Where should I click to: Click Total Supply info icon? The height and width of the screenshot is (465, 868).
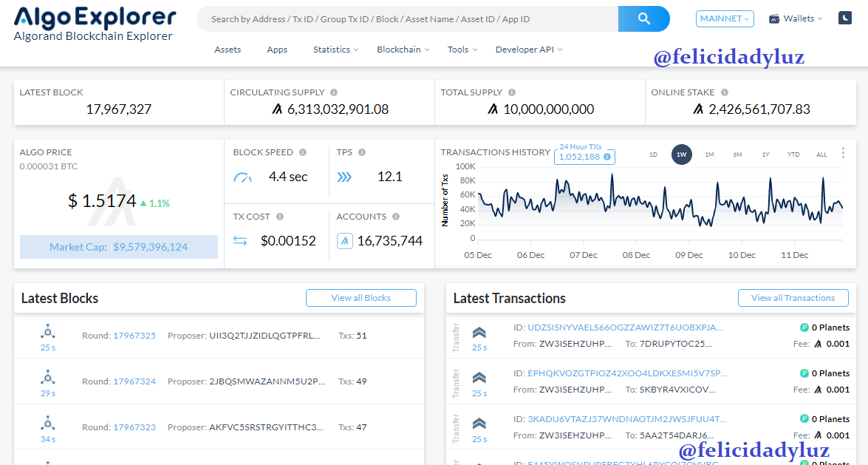511,92
